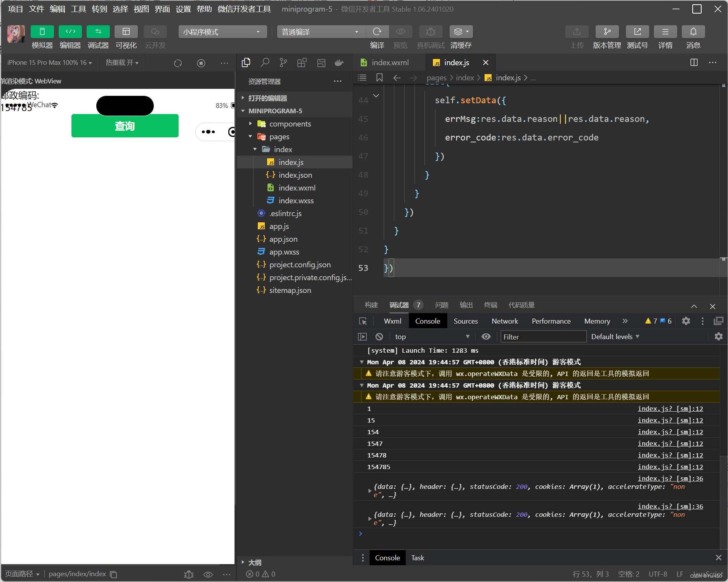Collapse the MINIPROGRAM-5 project root
728x582 pixels.
tap(294, 111)
